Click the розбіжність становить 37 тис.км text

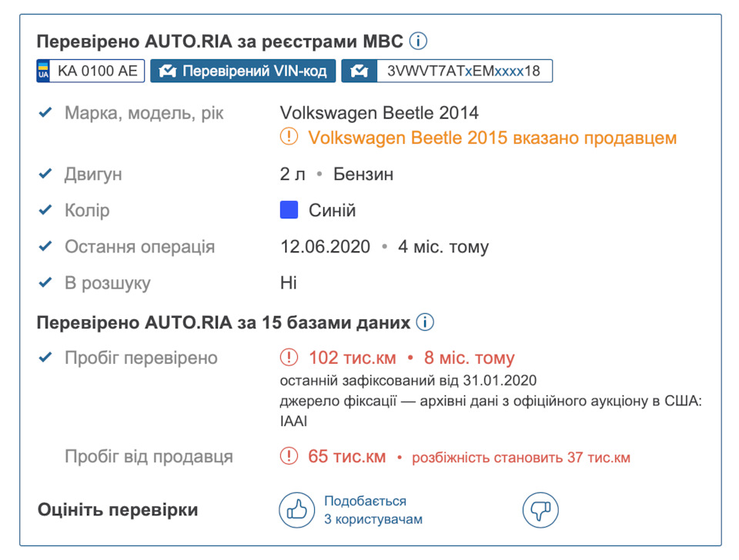point(521,458)
